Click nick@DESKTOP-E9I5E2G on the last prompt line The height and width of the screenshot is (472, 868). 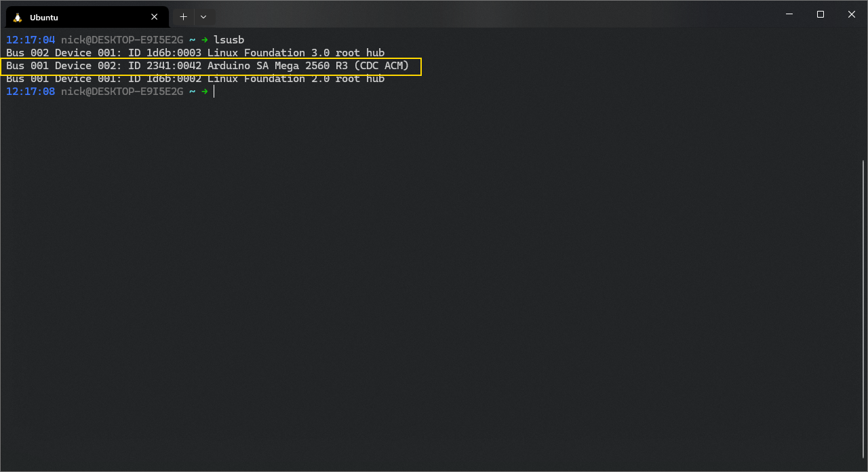tap(122, 92)
